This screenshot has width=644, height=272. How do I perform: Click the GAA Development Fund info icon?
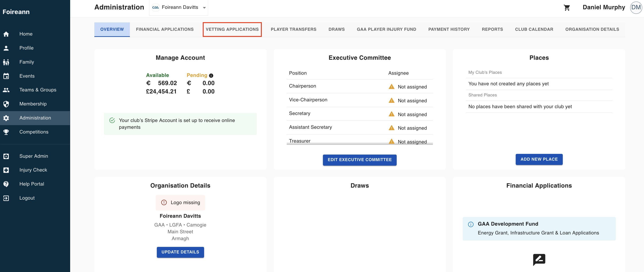pos(471,224)
